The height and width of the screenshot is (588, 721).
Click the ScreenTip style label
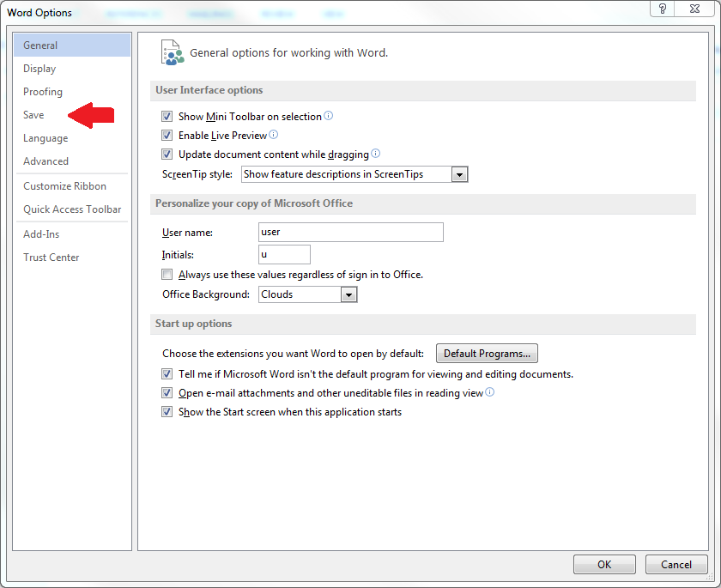197,175
